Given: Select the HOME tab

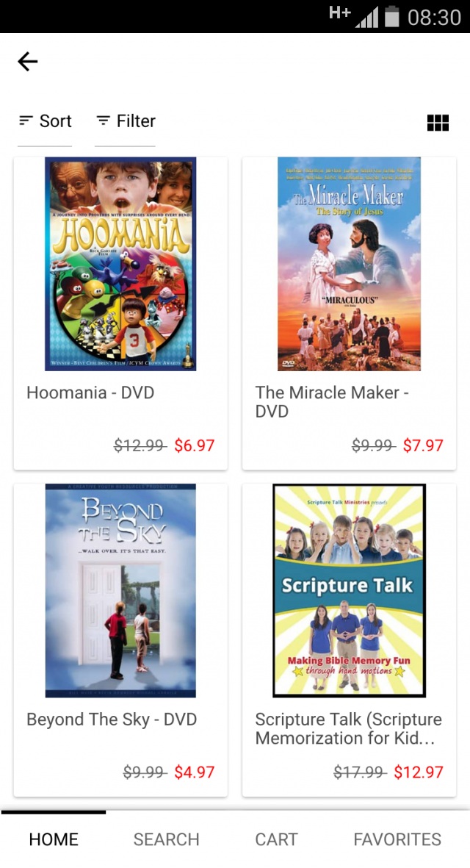Looking at the screenshot, I should 54,839.
